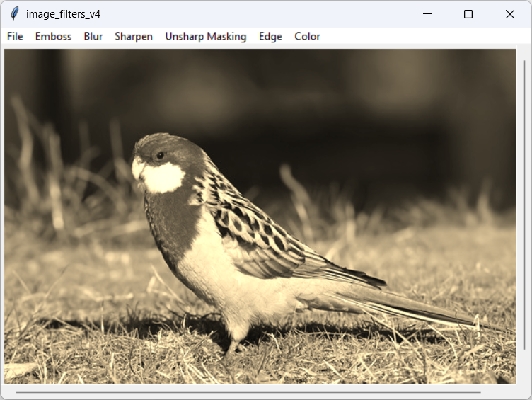Maximize the image_filters_v4 window
This screenshot has height=400, width=532.
(468, 14)
